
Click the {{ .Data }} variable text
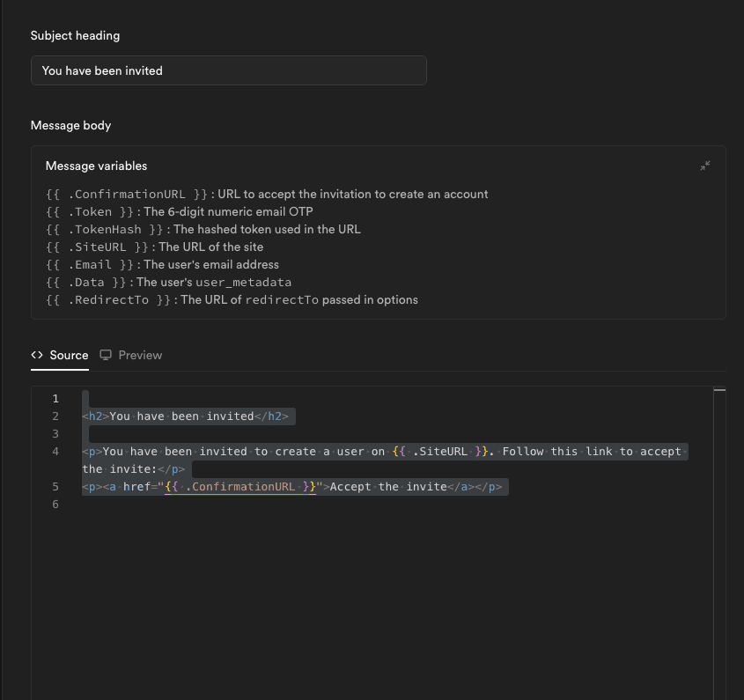pyautogui.click(x=86, y=282)
